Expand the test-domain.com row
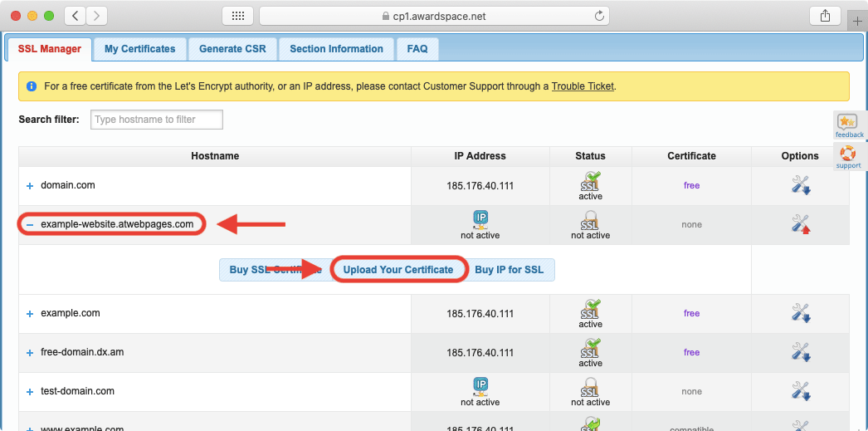The width and height of the screenshot is (868, 431). (30, 392)
